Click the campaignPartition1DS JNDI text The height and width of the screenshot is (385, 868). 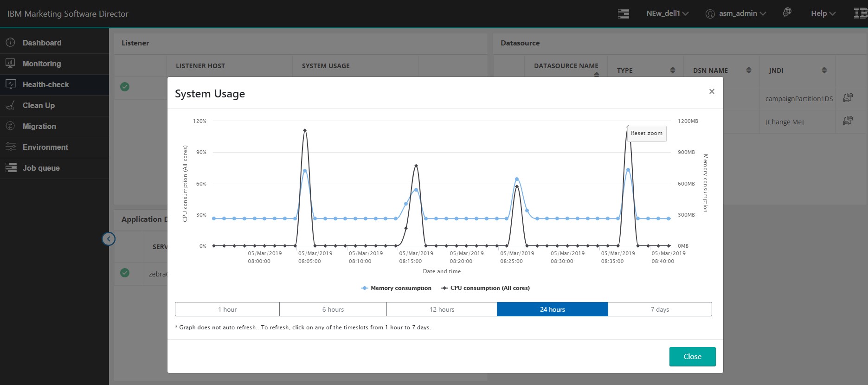point(799,99)
